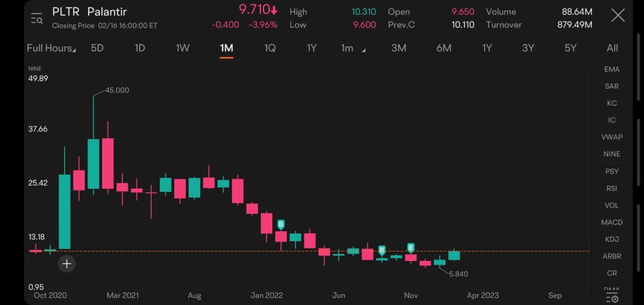
Task: Choose the 3Y range
Action: pyautogui.click(x=528, y=48)
